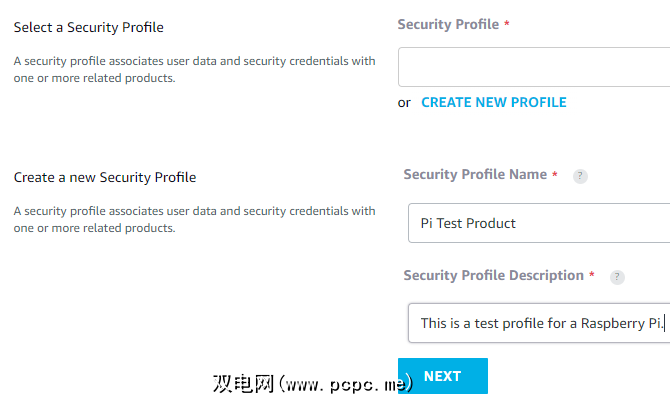The height and width of the screenshot is (407, 670).
Task: Click the red asterisk next to Security Profile label
Action: (x=507, y=25)
